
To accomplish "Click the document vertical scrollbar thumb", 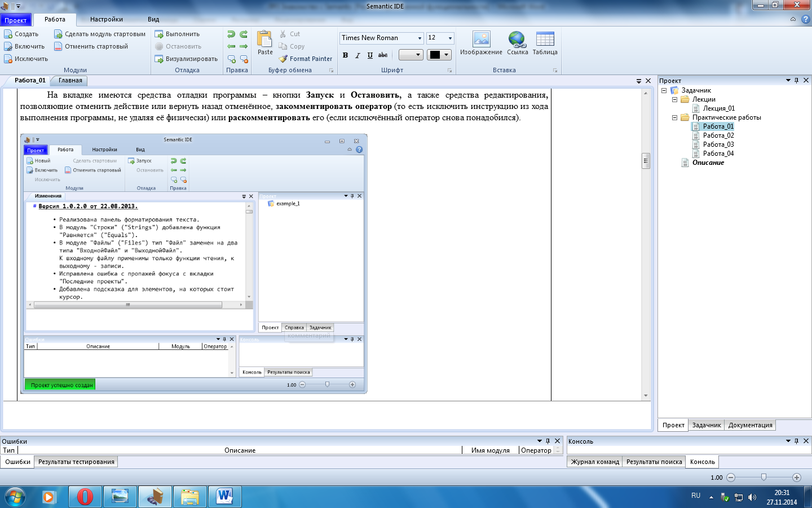I will 646,161.
